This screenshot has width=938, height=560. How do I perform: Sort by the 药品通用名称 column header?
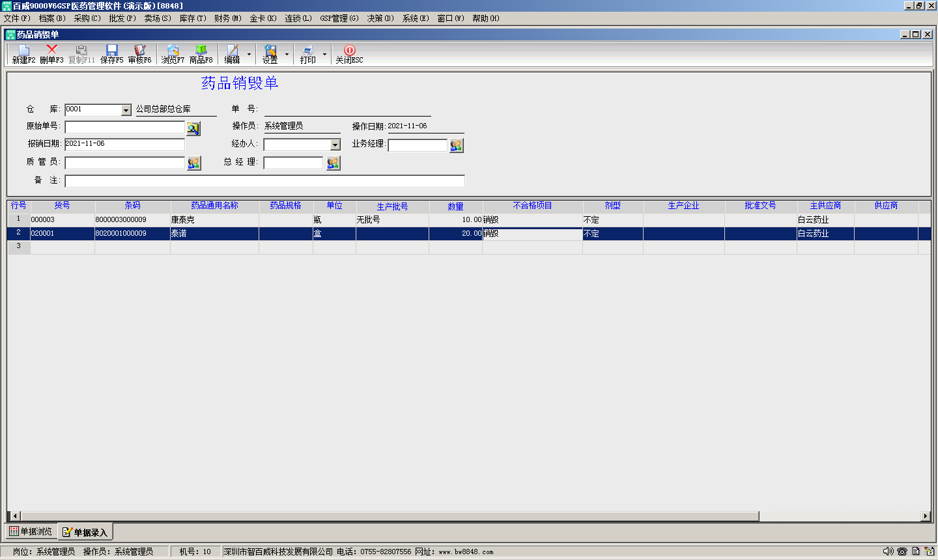(214, 206)
